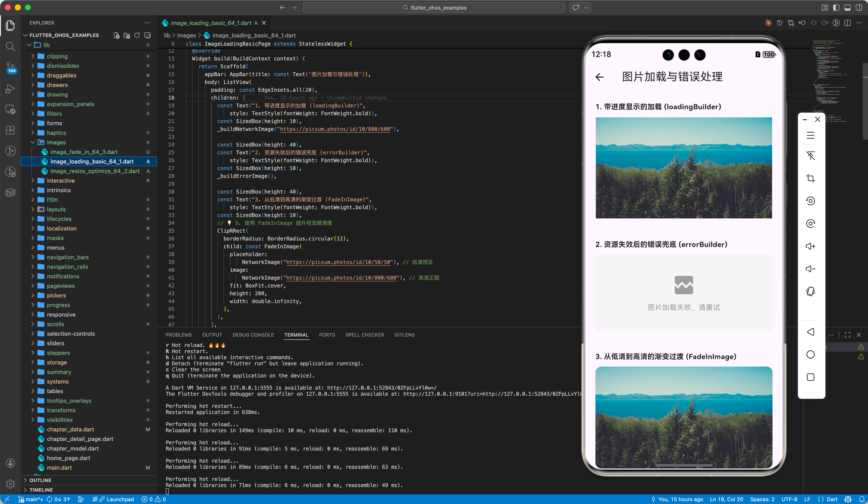The height and width of the screenshot is (504, 868).
Task: Open main.dart in the file tree
Action: click(59, 467)
